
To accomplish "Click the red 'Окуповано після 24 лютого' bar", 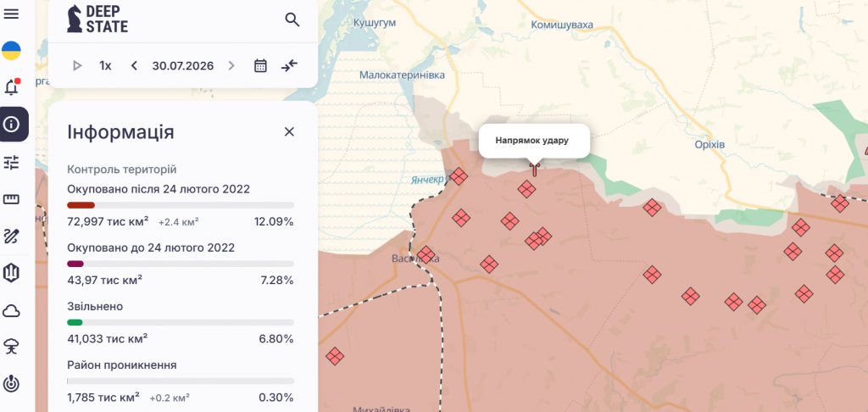I will tap(181, 205).
